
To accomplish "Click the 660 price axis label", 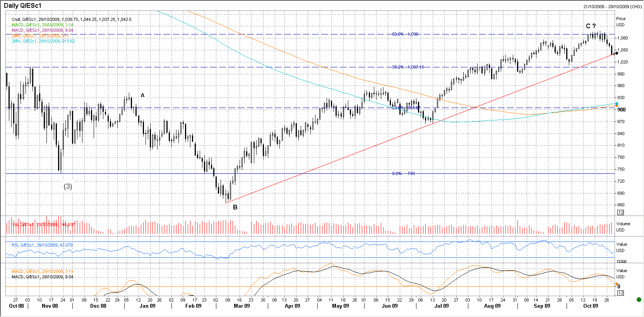I will [621, 205].
